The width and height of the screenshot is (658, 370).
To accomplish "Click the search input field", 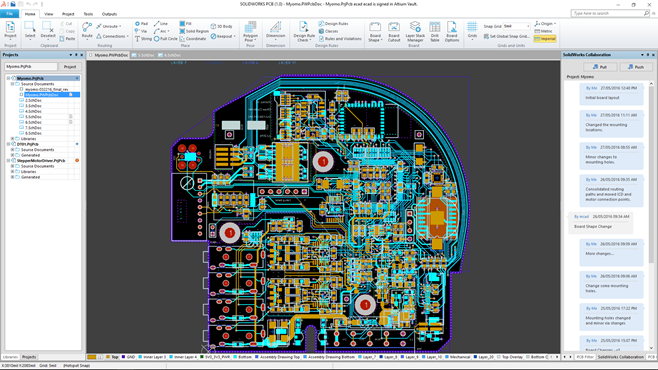I will point(610,13).
